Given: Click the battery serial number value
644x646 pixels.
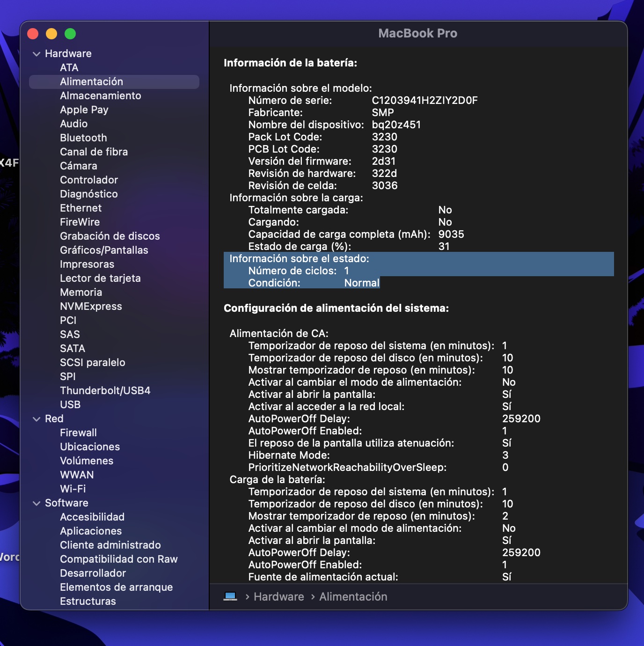Looking at the screenshot, I should pos(424,100).
